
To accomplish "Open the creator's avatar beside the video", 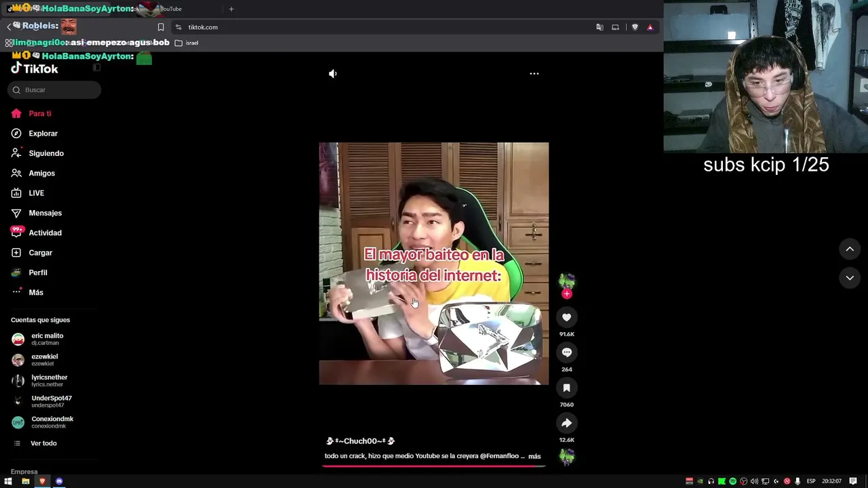I will click(x=567, y=281).
